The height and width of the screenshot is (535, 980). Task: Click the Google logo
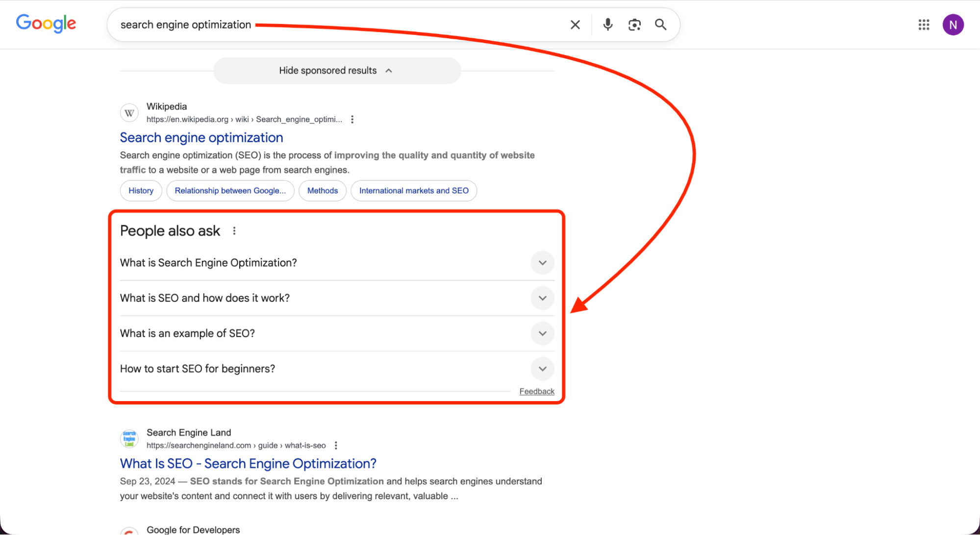(46, 23)
